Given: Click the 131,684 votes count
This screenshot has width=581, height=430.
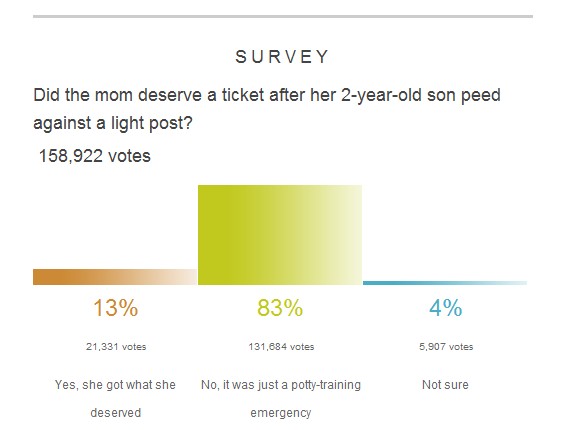Looking at the screenshot, I should point(281,347).
